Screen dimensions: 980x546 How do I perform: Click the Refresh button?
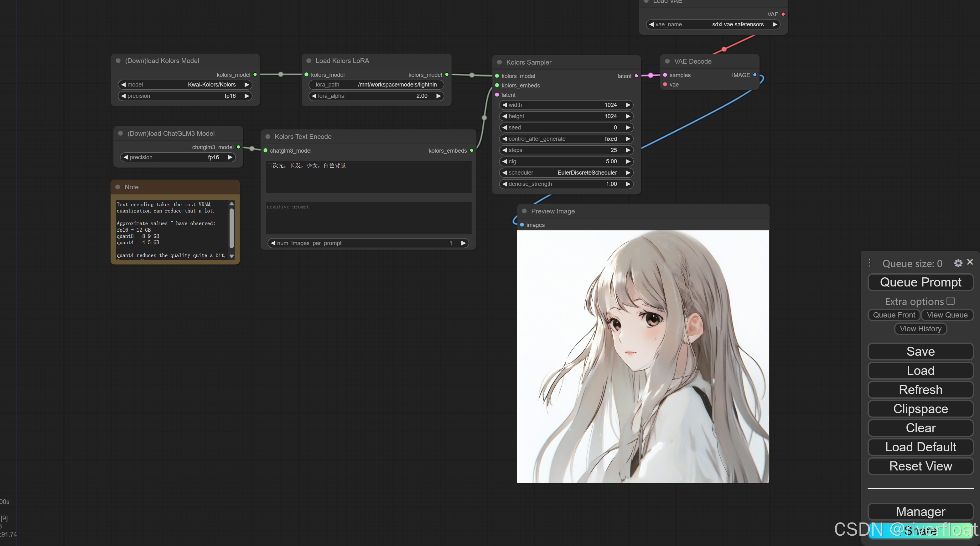(920, 390)
